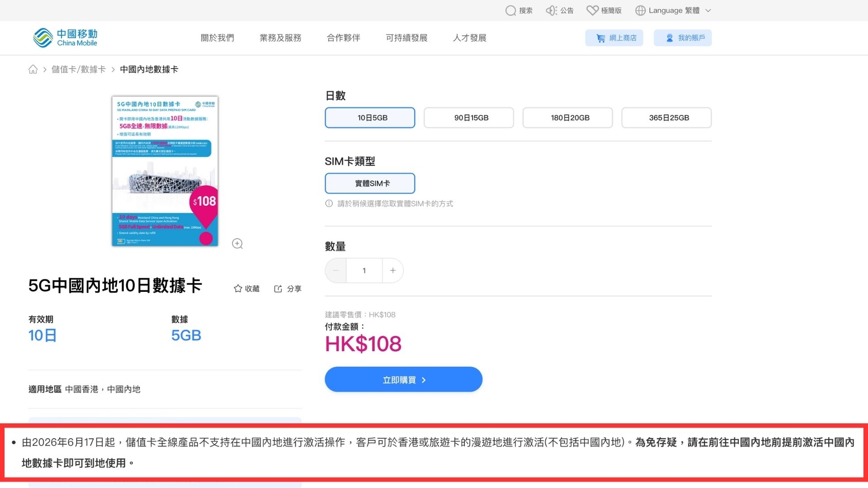Decrease quantity with minus button
The height and width of the screenshot is (488, 868).
(335, 270)
